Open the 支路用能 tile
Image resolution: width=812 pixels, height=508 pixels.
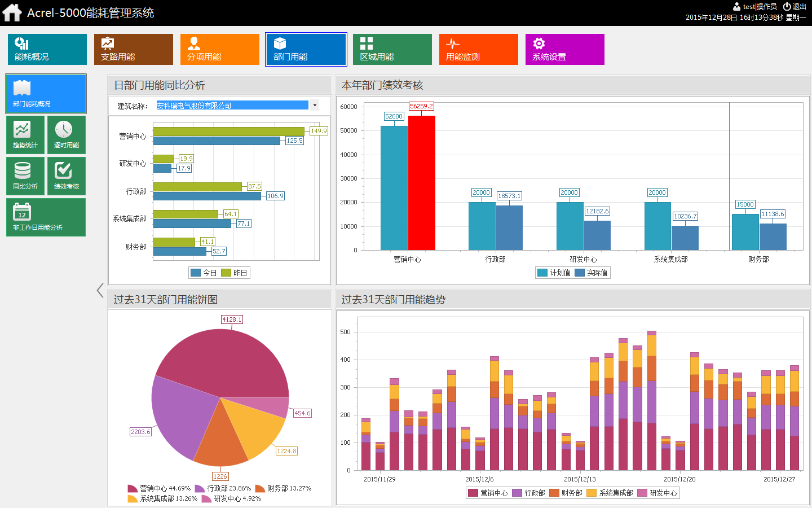tap(134, 50)
